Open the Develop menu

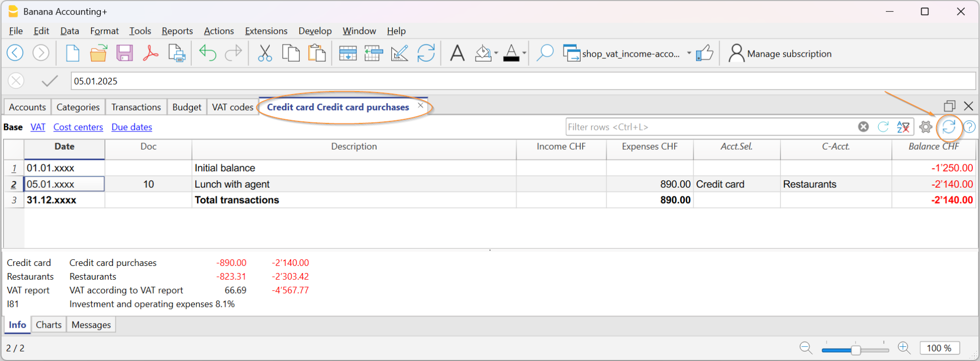[x=315, y=31]
